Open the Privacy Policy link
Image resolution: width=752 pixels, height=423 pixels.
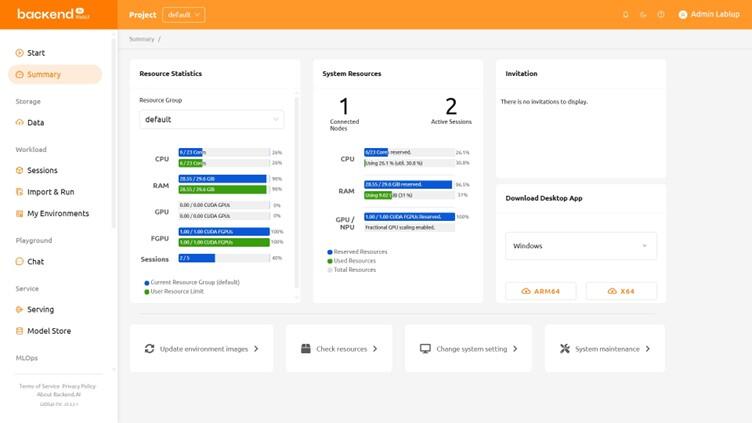click(79, 386)
